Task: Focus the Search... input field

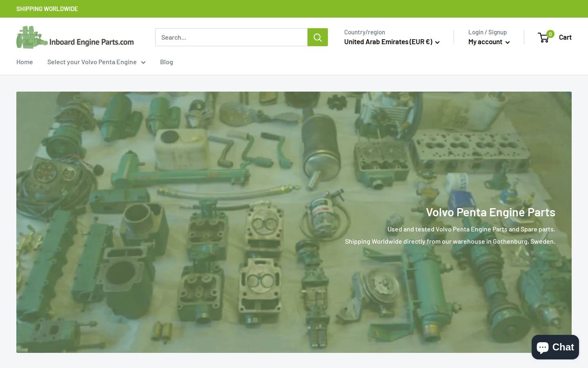Action: (x=231, y=37)
